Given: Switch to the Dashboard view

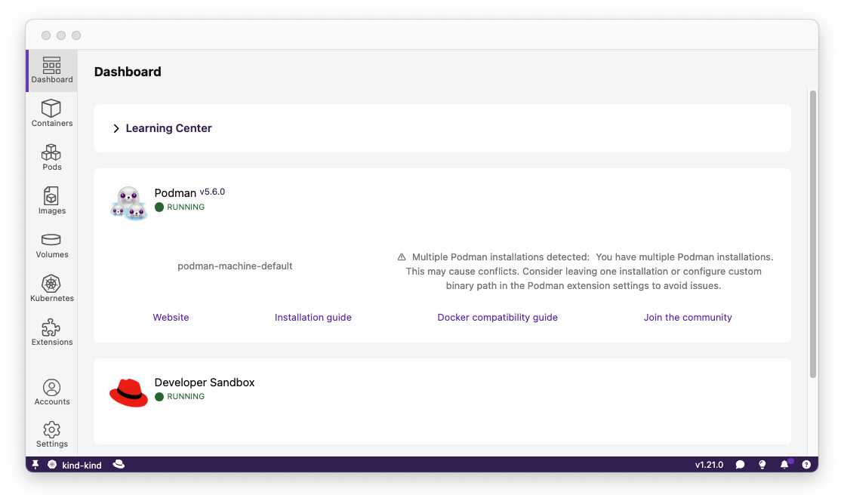Looking at the screenshot, I should click(51, 69).
